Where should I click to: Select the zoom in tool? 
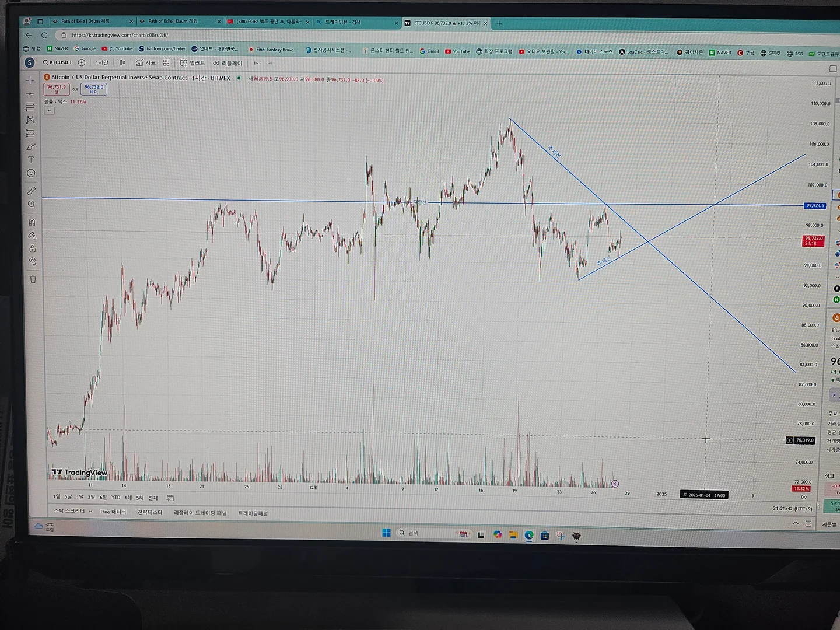coord(32,205)
